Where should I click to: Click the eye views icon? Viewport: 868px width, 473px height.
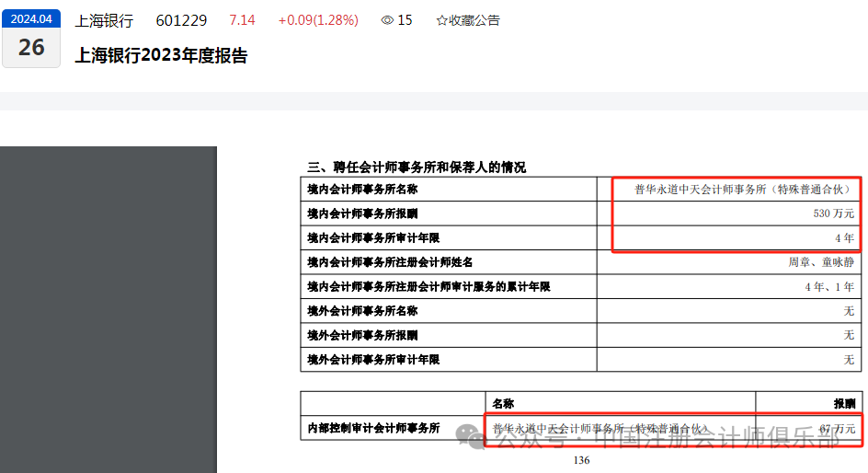387,20
